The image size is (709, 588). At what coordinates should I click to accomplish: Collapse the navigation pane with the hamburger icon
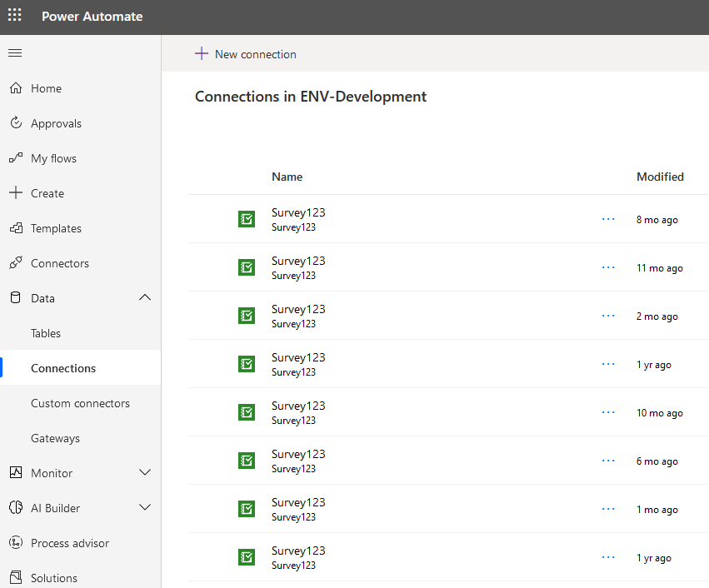coord(14,52)
